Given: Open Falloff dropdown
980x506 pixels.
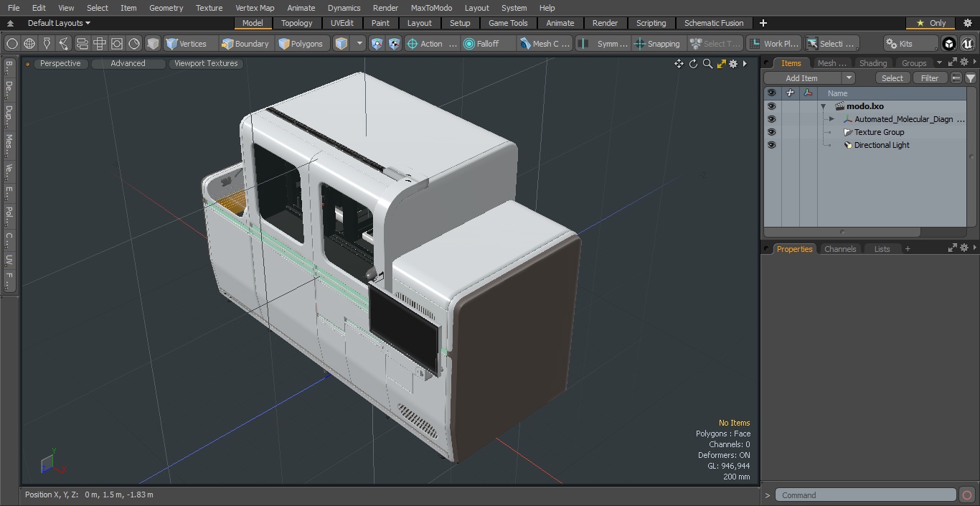Looking at the screenshot, I should click(489, 44).
